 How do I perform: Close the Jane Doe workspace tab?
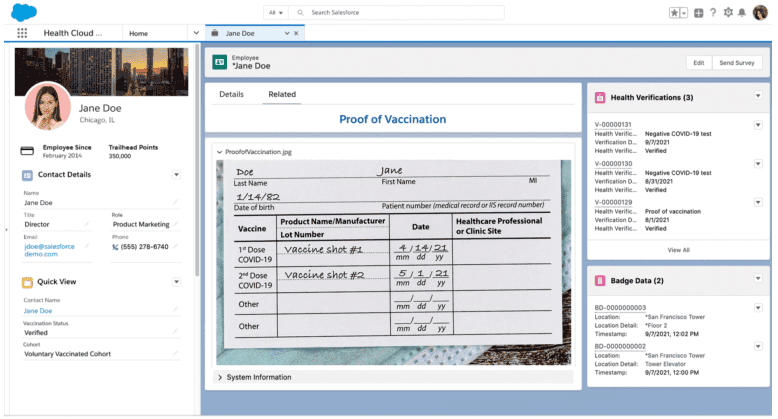(296, 33)
